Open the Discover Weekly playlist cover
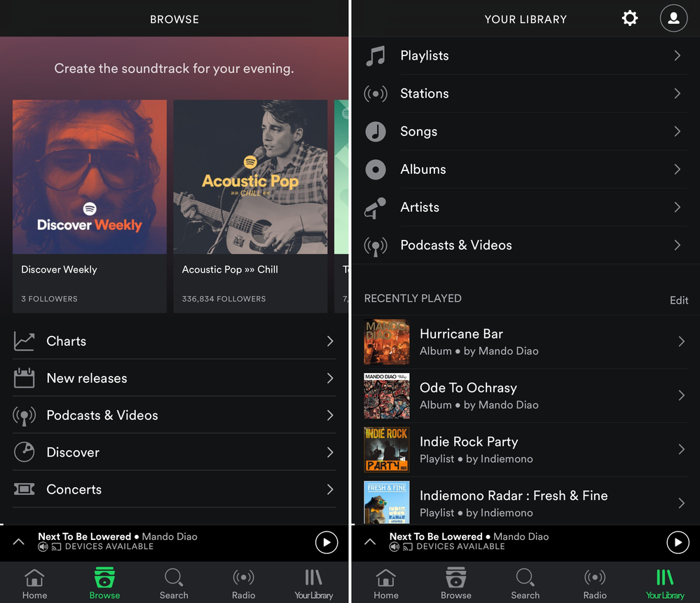The image size is (700, 603). pyautogui.click(x=89, y=177)
